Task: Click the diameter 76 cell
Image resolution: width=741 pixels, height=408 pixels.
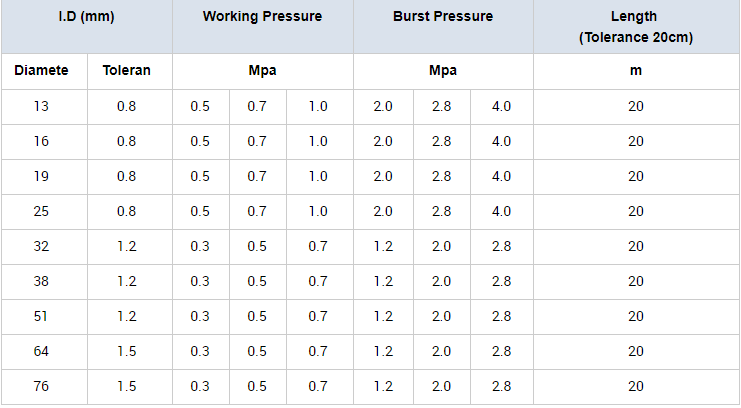Action: [41, 387]
